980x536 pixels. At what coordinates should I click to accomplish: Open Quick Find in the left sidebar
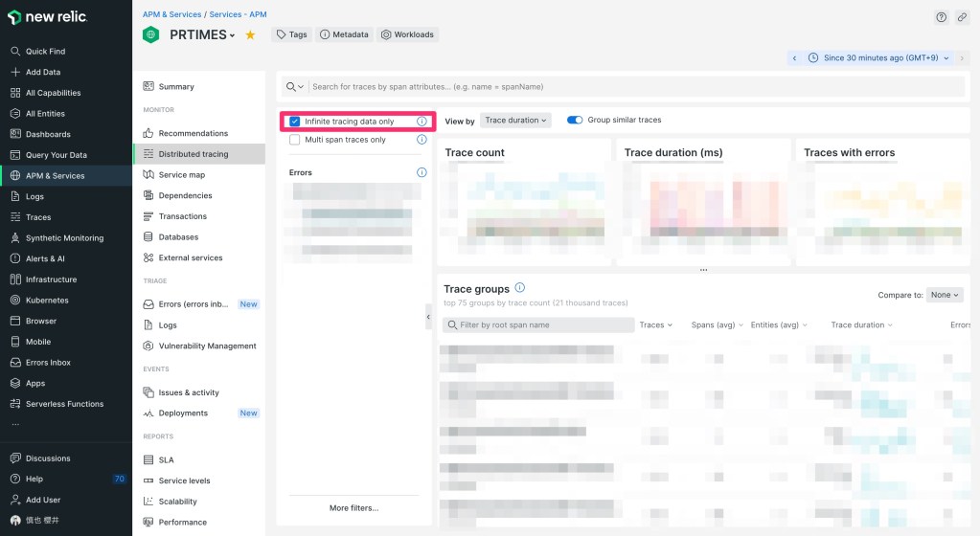coord(45,52)
